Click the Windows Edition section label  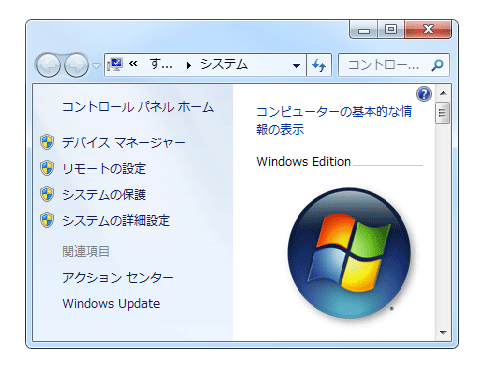tap(304, 162)
